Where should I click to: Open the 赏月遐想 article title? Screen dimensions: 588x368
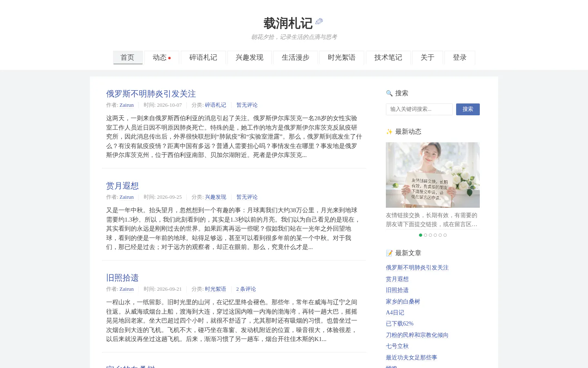pyautogui.click(x=122, y=186)
